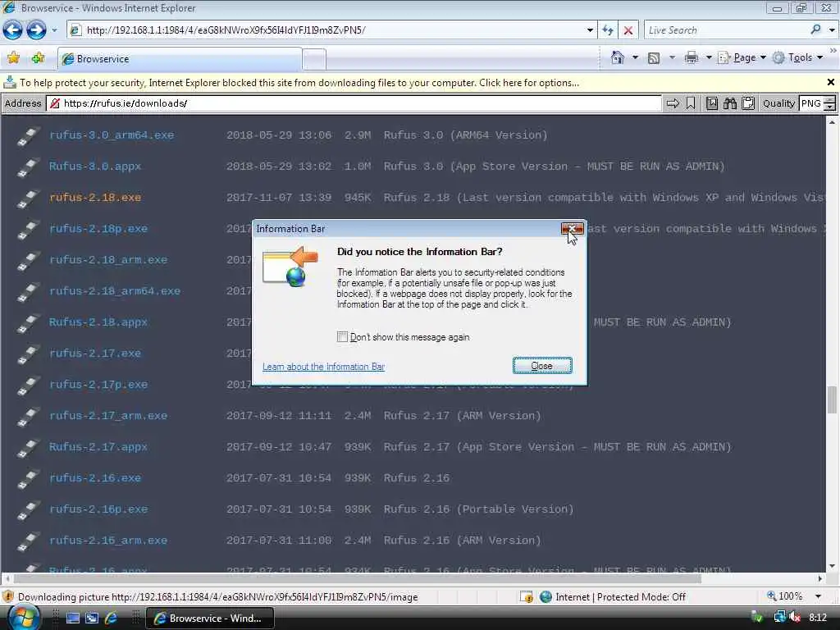Open the Browservice bookmarks list icon

coord(711,103)
